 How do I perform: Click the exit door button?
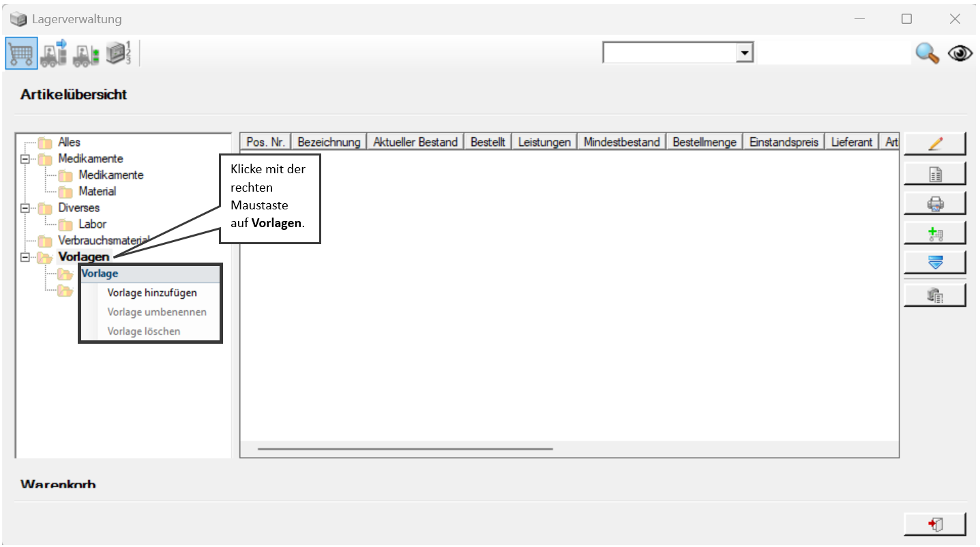(935, 524)
